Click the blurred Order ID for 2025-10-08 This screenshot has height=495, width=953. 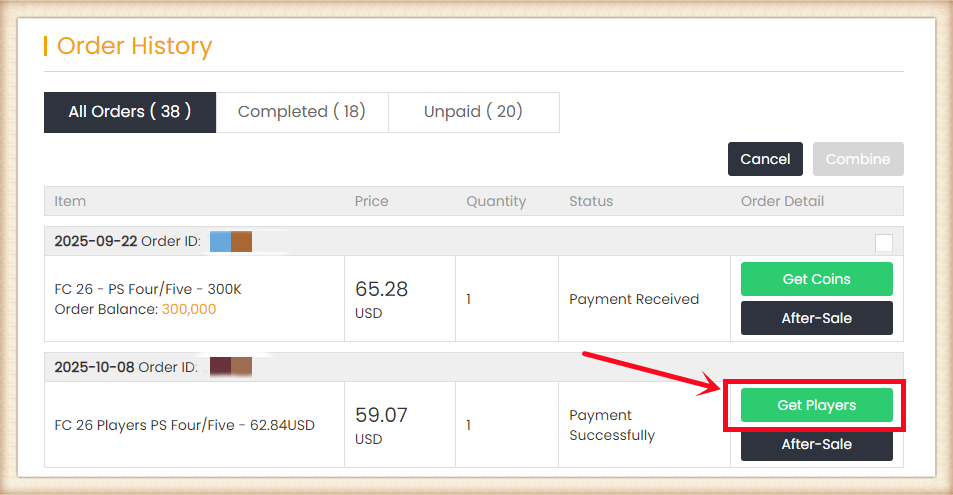coord(230,367)
